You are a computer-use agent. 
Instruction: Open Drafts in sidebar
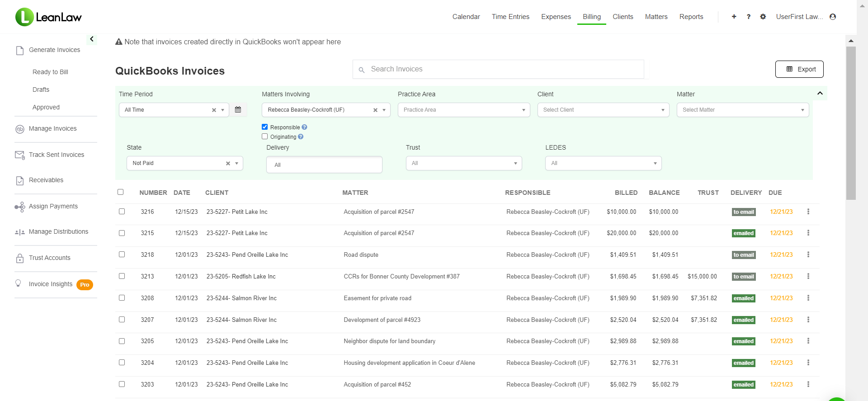[x=41, y=90]
